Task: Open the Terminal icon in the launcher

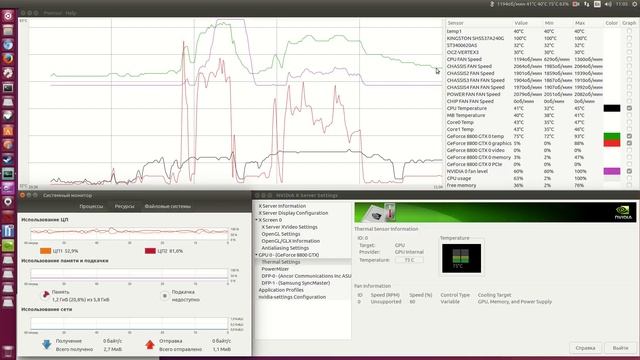Action: pos(8,87)
